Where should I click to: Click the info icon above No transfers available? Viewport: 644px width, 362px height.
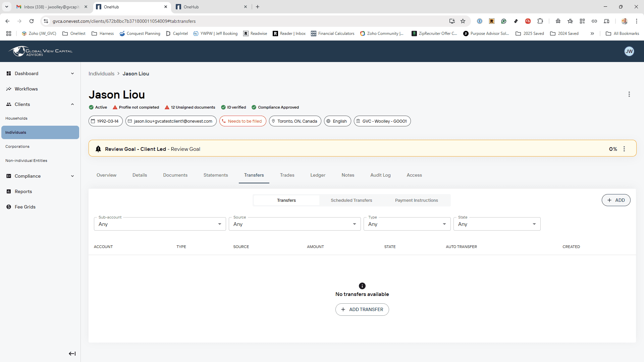[x=362, y=286]
